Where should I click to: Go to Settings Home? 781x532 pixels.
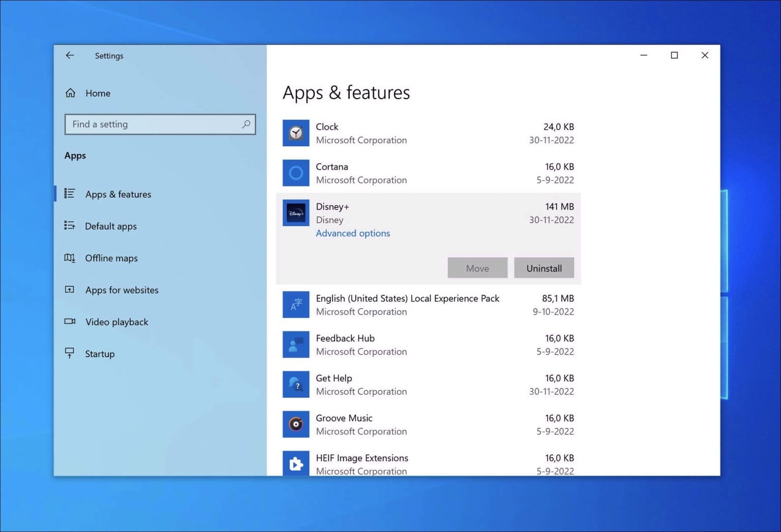click(x=98, y=93)
